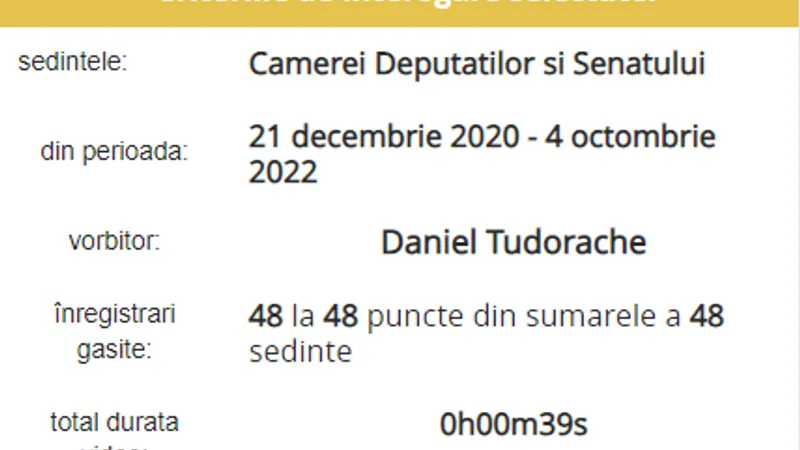The height and width of the screenshot is (450, 800).
Task: Click the "gasite:" label word
Action: click(x=114, y=350)
